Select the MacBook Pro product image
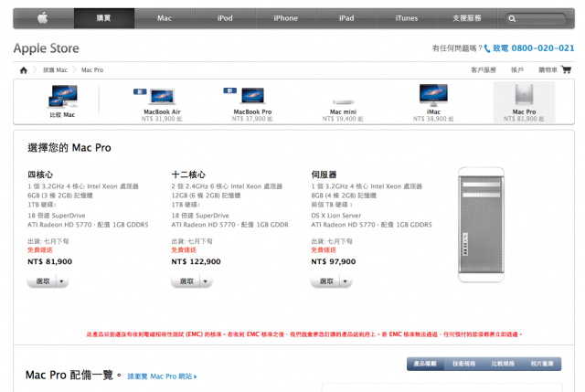 (x=252, y=95)
